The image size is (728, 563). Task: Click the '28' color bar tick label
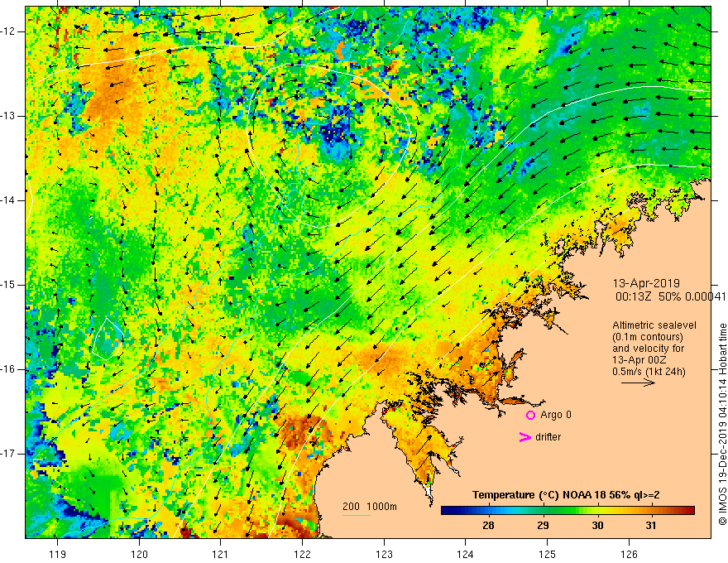pyautogui.click(x=488, y=526)
